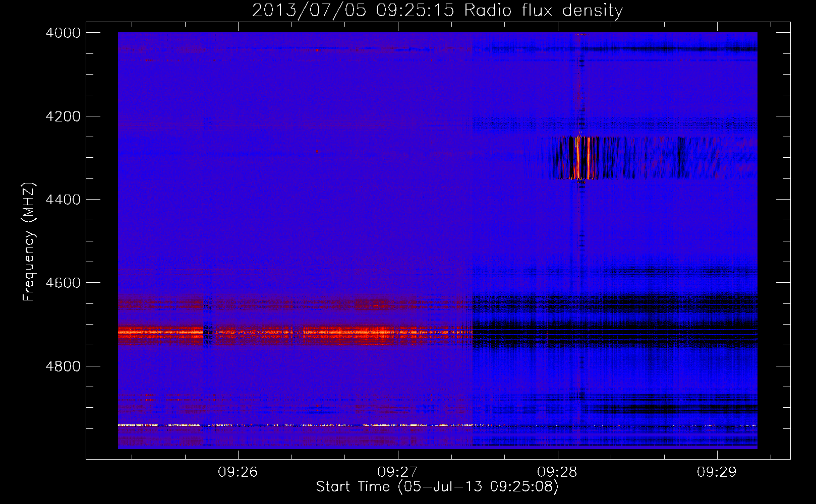Click the time tick label 09:27
Image resolution: width=816 pixels, height=504 pixels.
point(398,472)
